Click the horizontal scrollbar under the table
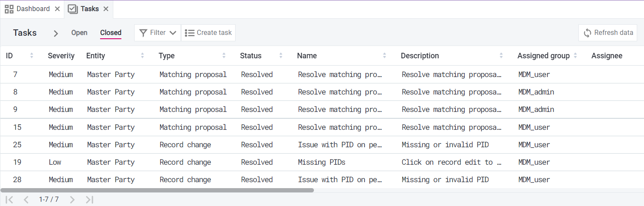The height and width of the screenshot is (206, 644). [x=157, y=190]
